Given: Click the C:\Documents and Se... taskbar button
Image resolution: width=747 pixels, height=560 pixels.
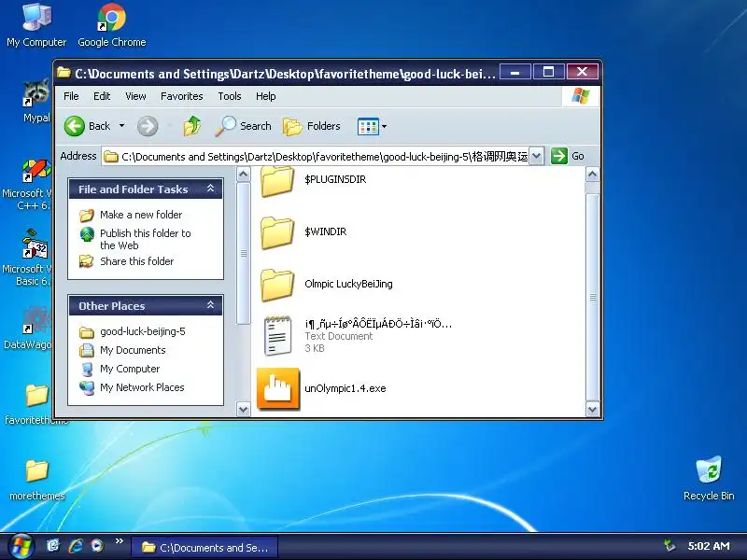Looking at the screenshot, I should click(204, 548).
